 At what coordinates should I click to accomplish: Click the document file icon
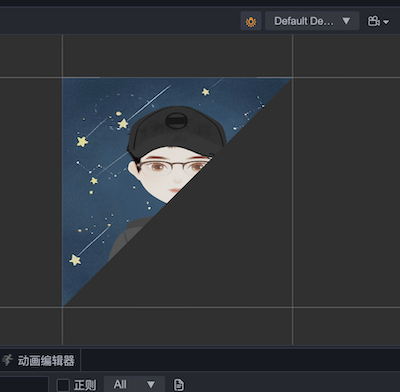179,385
